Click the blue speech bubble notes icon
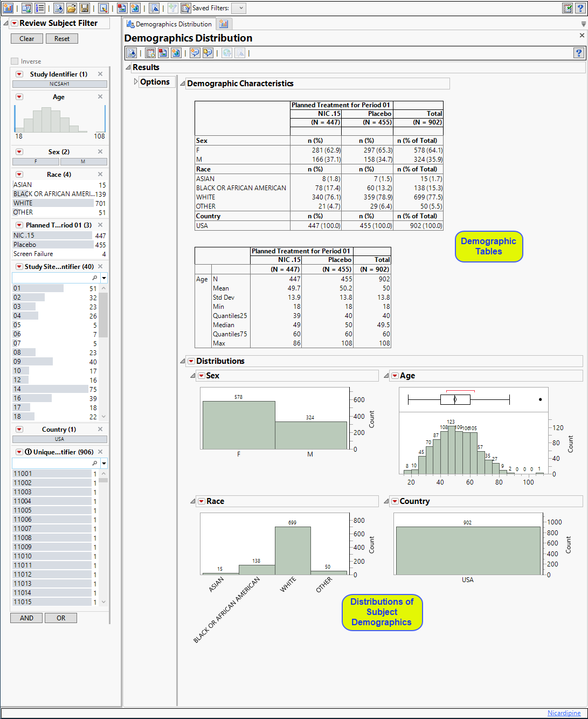This screenshot has width=588, height=719. click(195, 53)
